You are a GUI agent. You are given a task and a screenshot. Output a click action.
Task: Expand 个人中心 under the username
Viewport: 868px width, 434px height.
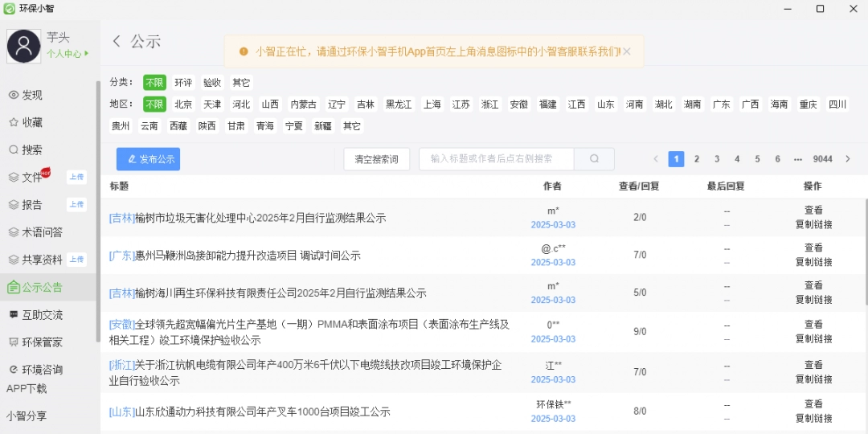click(68, 54)
